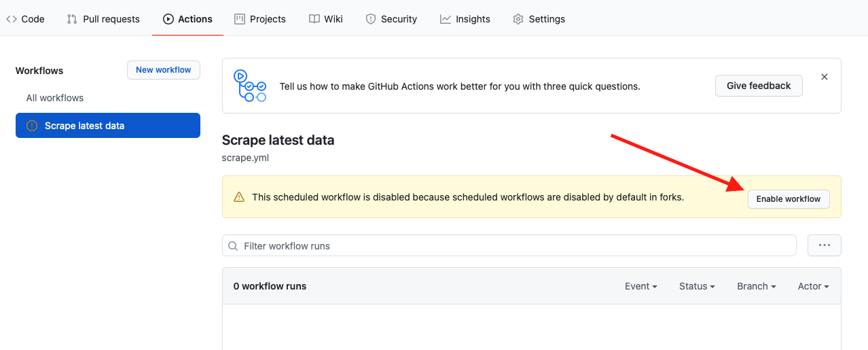Viewport: 868px width, 350px height.
Task: Open the three-dot workflow options menu
Action: (x=825, y=245)
